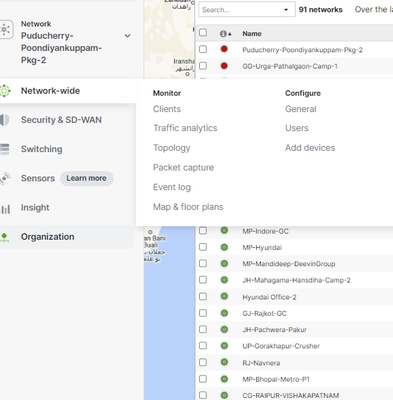Click red status dot for GG-Urga-Pathalgaon-Camp-1
This screenshot has width=393, height=400.
coord(224,66)
